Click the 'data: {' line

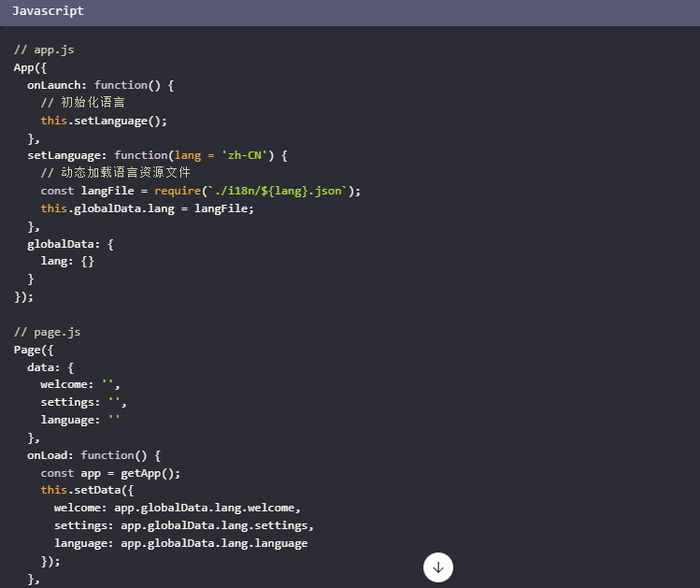[x=50, y=367]
